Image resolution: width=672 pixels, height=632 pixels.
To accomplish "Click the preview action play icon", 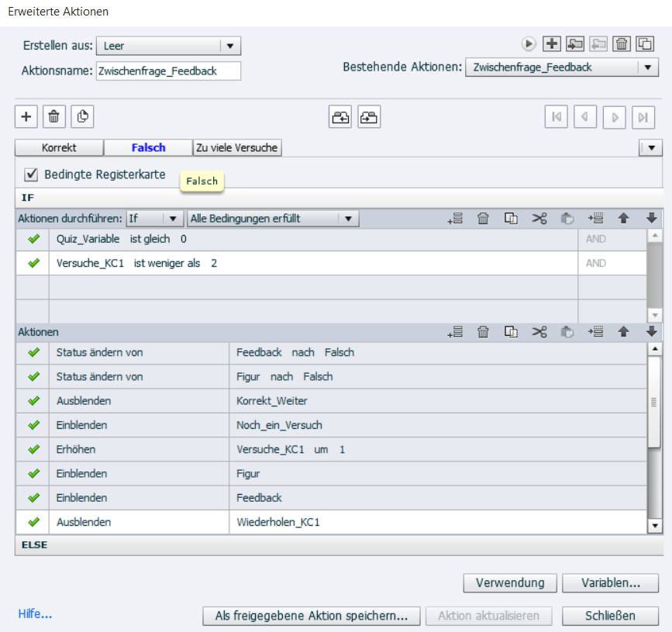I will [x=529, y=43].
